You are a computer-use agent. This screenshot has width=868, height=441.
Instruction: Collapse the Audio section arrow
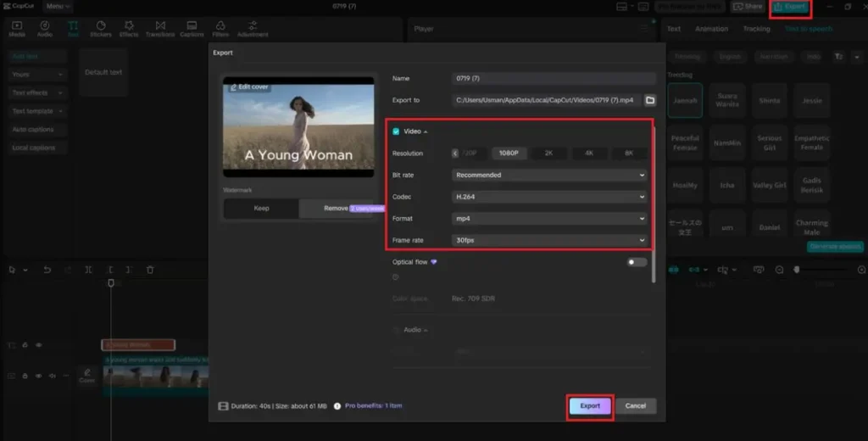[426, 330]
